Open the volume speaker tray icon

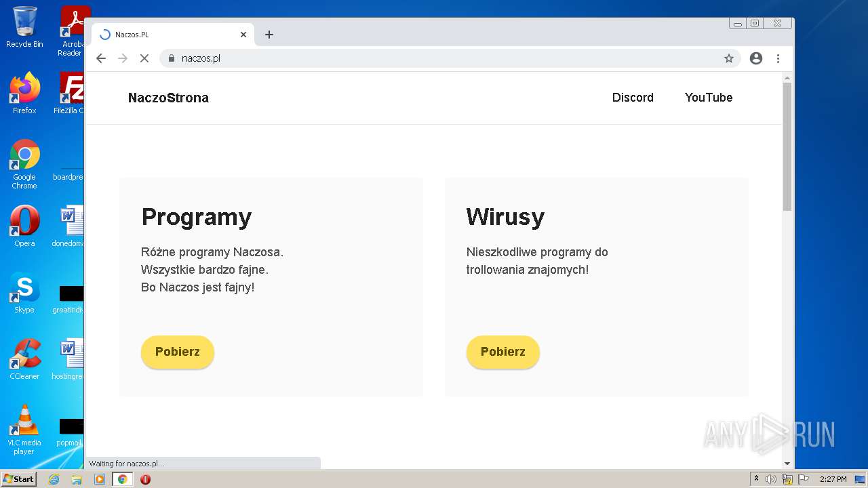(x=771, y=479)
